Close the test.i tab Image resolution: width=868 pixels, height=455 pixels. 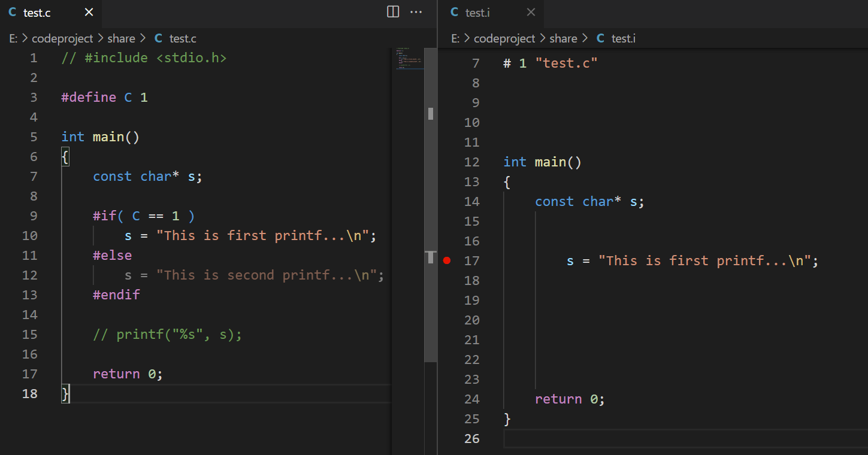[x=531, y=13]
